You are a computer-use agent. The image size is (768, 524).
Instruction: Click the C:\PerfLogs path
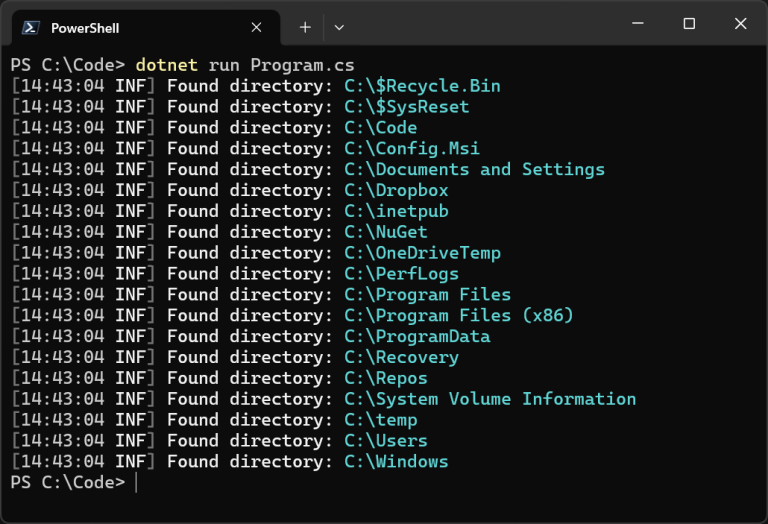[x=402, y=274]
